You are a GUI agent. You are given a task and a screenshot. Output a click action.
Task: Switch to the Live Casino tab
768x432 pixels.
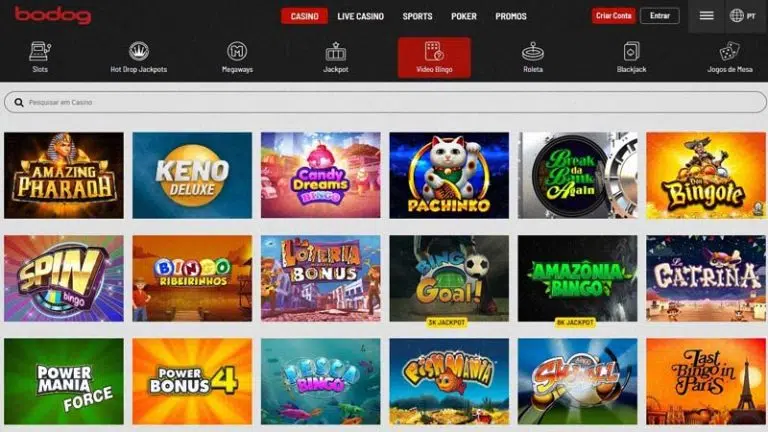360,16
